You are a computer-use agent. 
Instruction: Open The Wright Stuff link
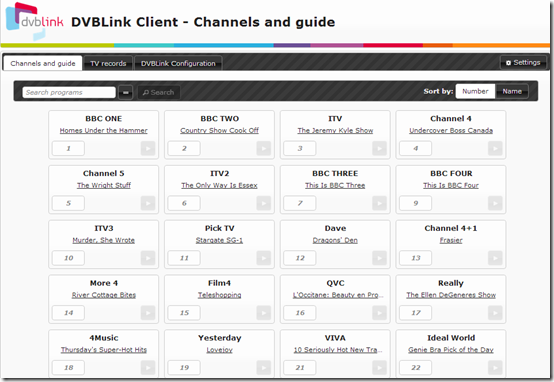coord(104,185)
